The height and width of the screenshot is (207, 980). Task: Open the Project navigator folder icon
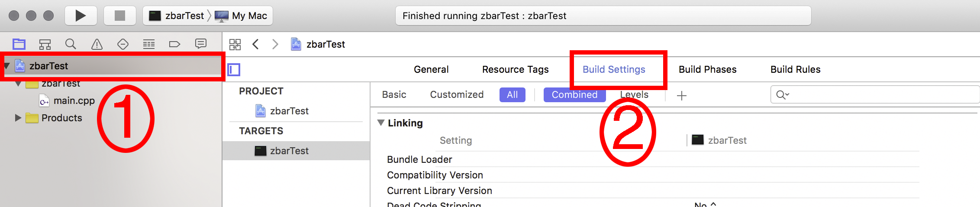(19, 44)
